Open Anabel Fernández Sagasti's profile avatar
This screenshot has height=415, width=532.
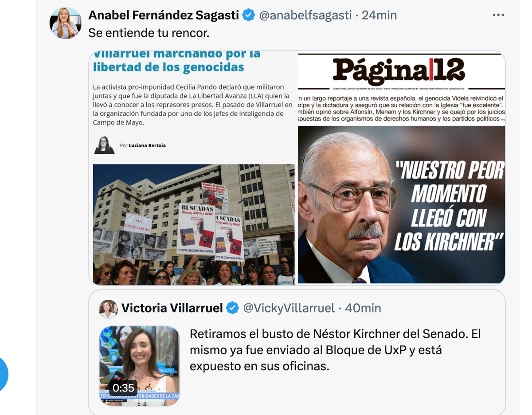66,23
